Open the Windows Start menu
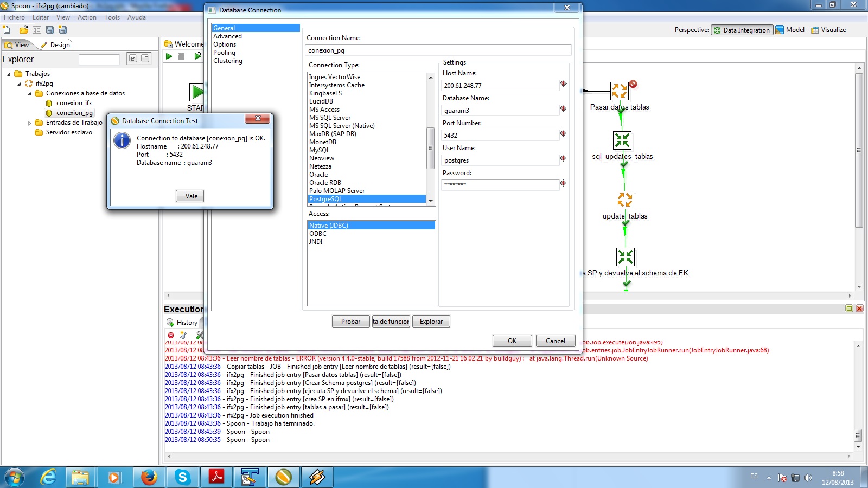 tap(15, 477)
